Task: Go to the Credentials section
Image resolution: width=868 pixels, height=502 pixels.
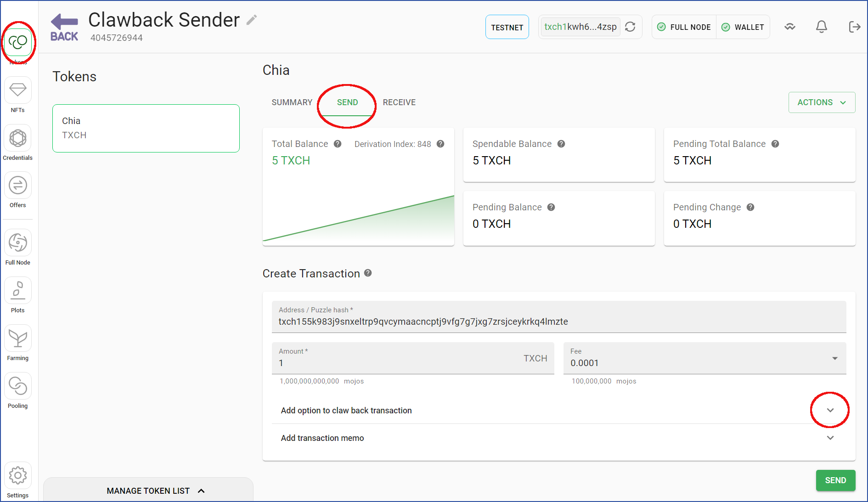Action: [18, 138]
